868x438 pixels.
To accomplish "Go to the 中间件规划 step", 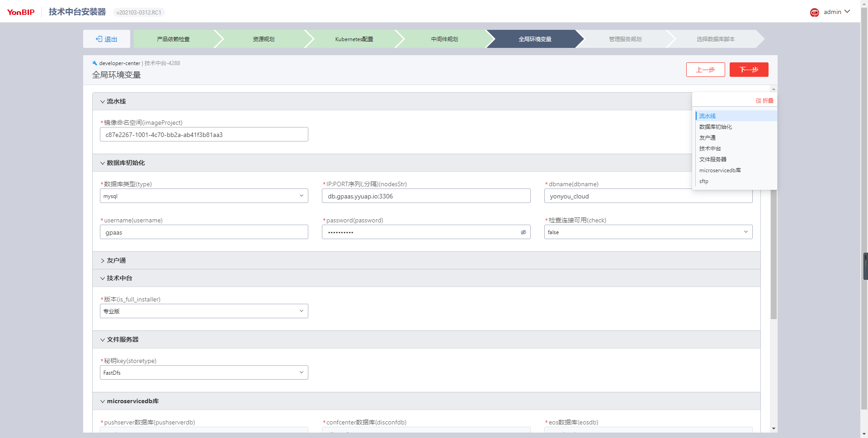I will click(x=445, y=39).
